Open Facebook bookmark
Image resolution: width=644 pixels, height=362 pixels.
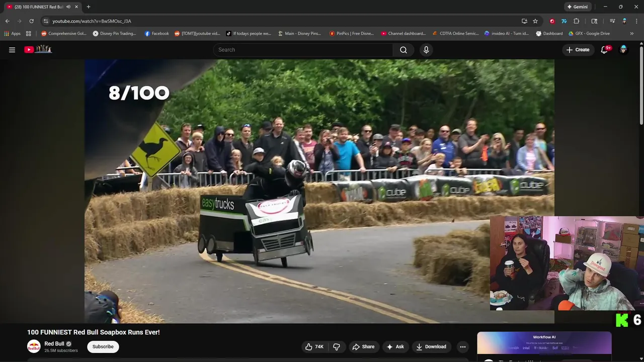click(x=156, y=34)
